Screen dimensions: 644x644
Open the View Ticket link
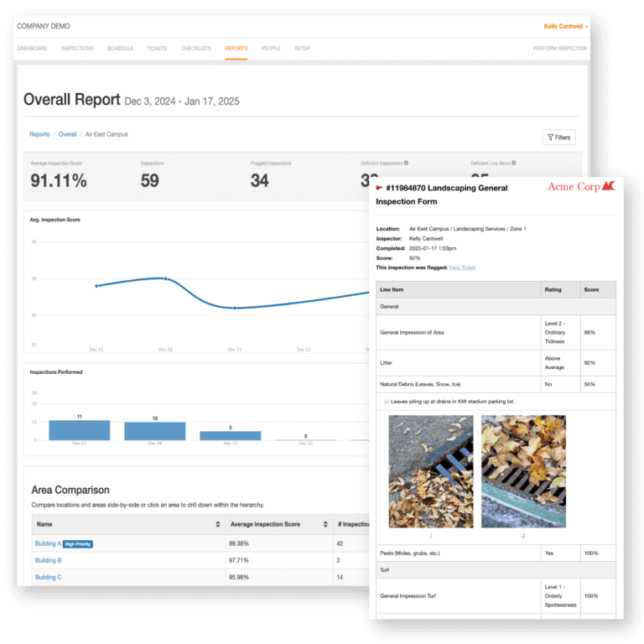click(x=462, y=267)
